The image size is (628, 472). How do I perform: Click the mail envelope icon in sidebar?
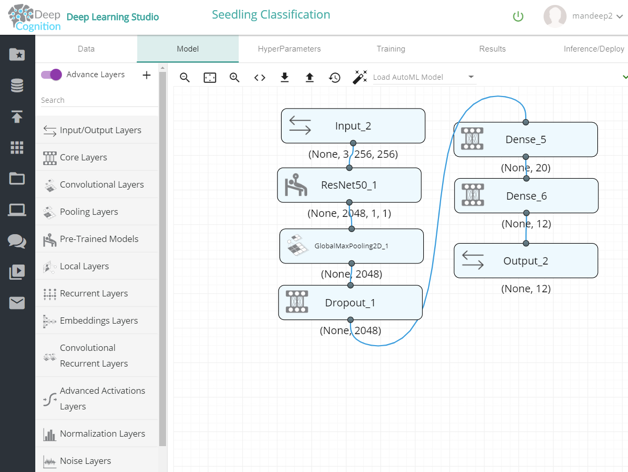click(x=17, y=303)
